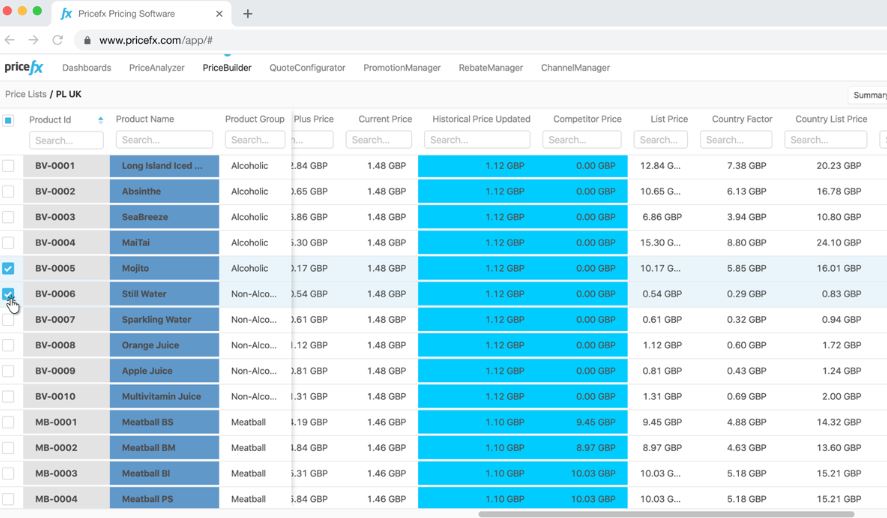Go back with browser back arrow
The image size is (887, 518).
(10, 40)
